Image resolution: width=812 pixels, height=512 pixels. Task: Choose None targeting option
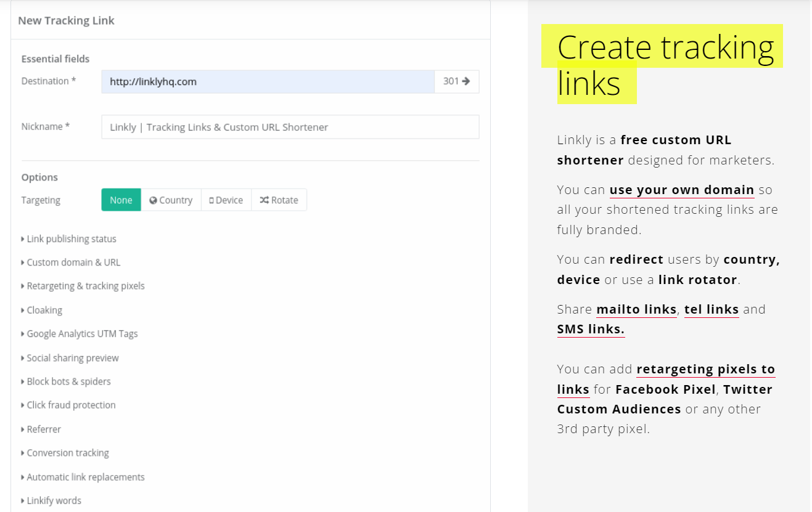121,200
